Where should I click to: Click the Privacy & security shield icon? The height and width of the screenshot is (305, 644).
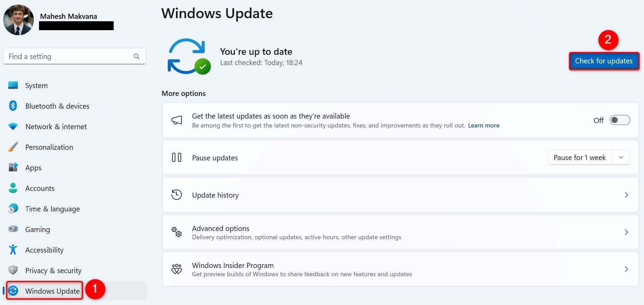13,270
